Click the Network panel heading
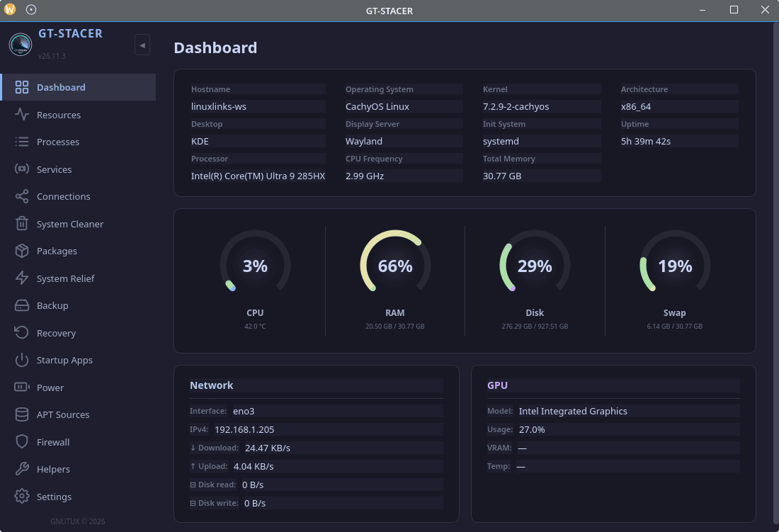 pyautogui.click(x=211, y=385)
